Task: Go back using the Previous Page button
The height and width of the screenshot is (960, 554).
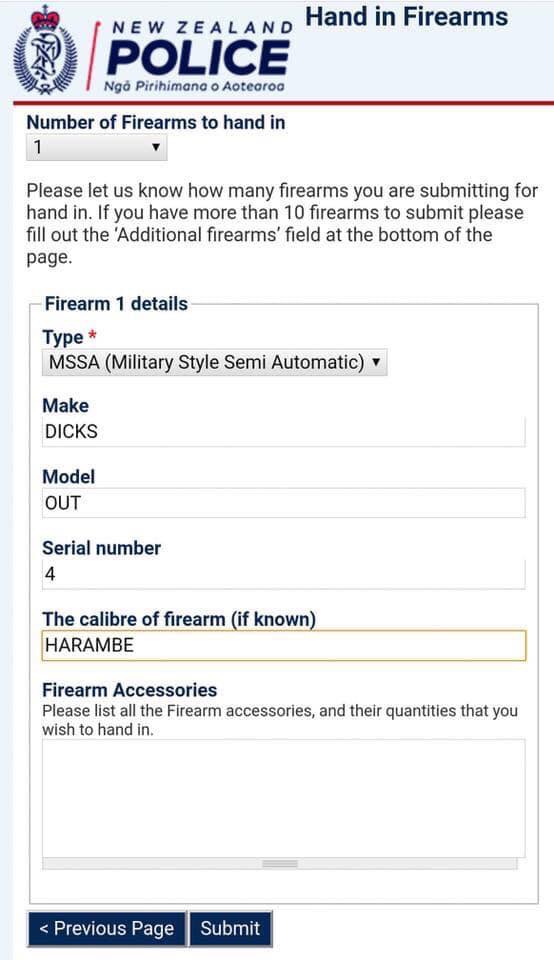Action: pyautogui.click(x=107, y=929)
